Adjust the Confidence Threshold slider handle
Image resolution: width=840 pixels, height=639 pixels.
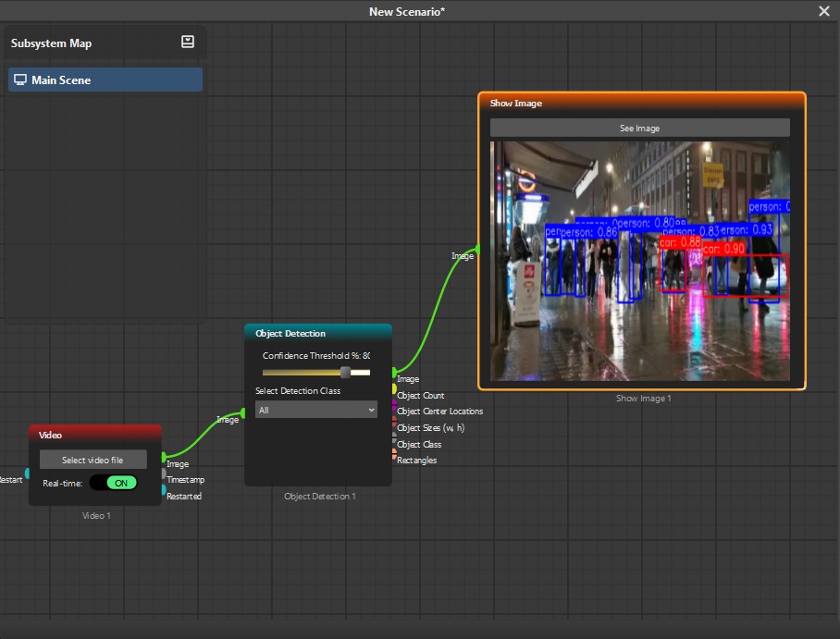(346, 373)
